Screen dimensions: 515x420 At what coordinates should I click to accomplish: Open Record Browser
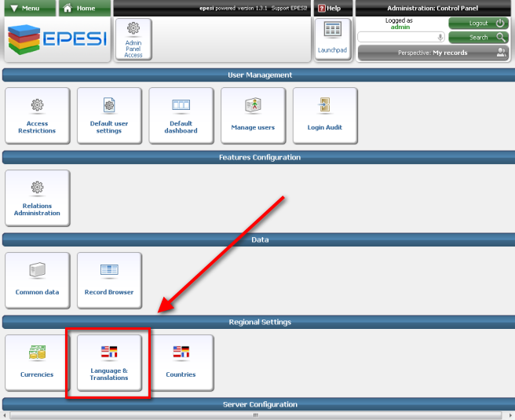tap(109, 280)
